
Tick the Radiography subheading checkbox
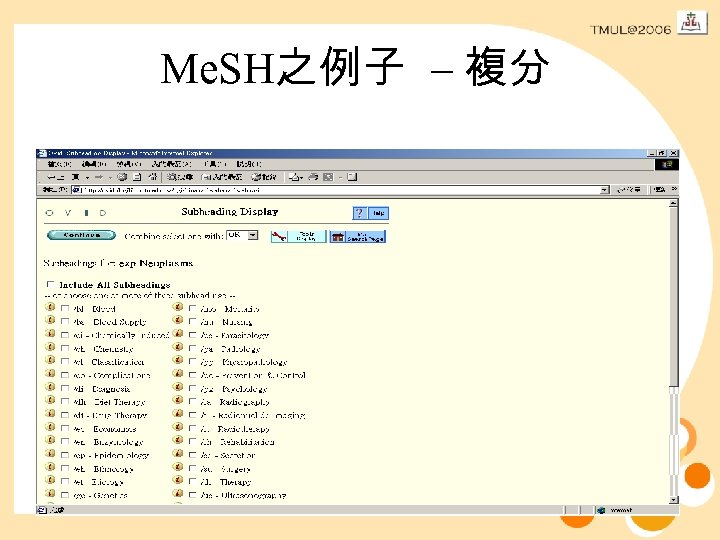point(192,402)
